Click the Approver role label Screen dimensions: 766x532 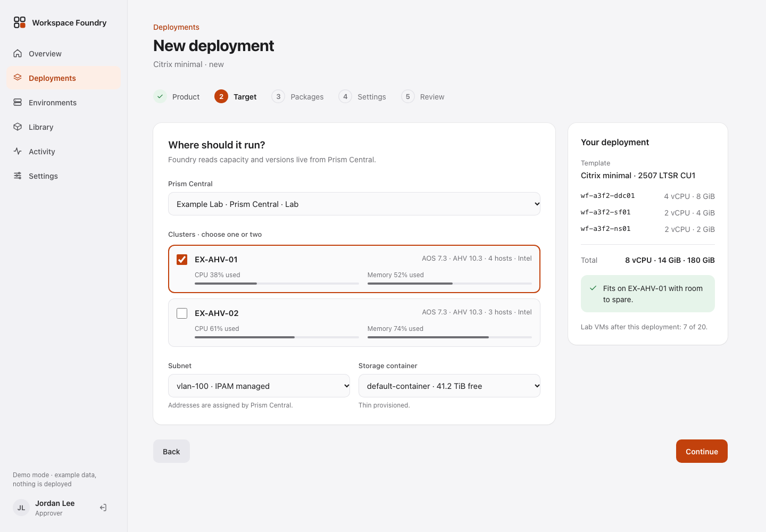click(x=49, y=513)
